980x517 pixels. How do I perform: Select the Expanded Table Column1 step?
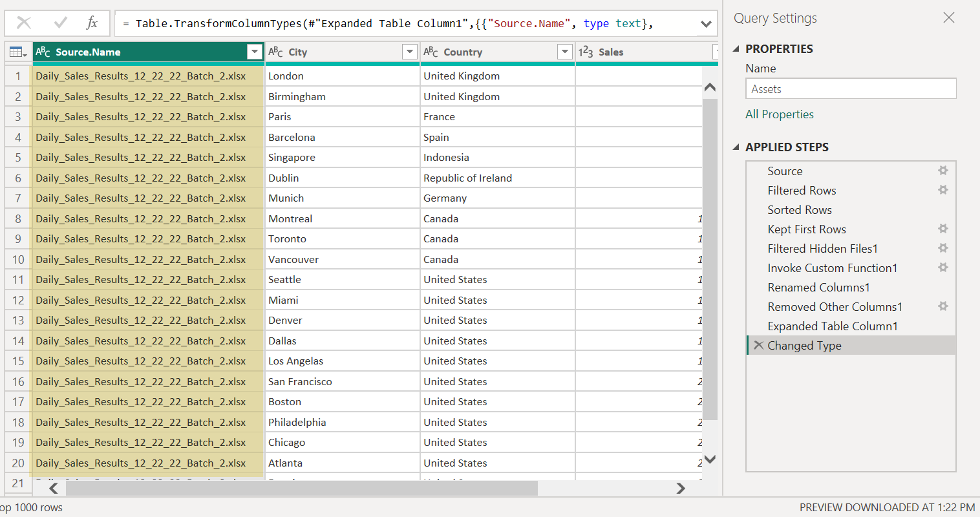[x=832, y=326]
